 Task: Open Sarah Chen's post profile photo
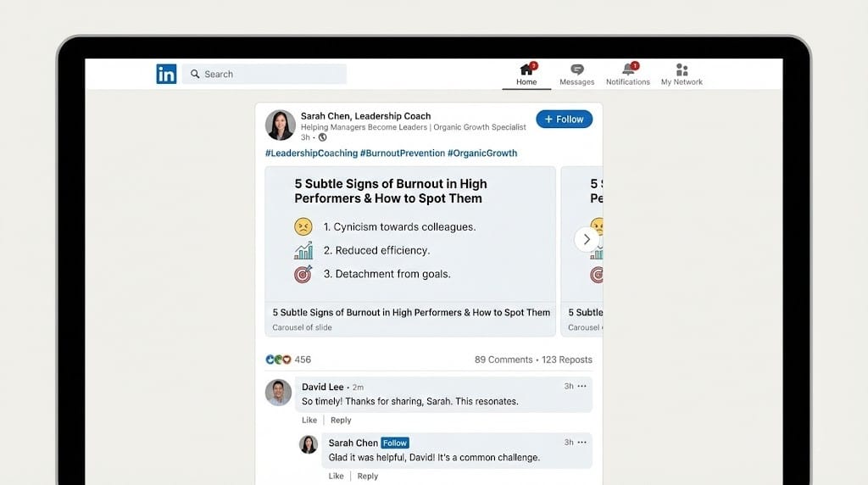click(x=280, y=125)
